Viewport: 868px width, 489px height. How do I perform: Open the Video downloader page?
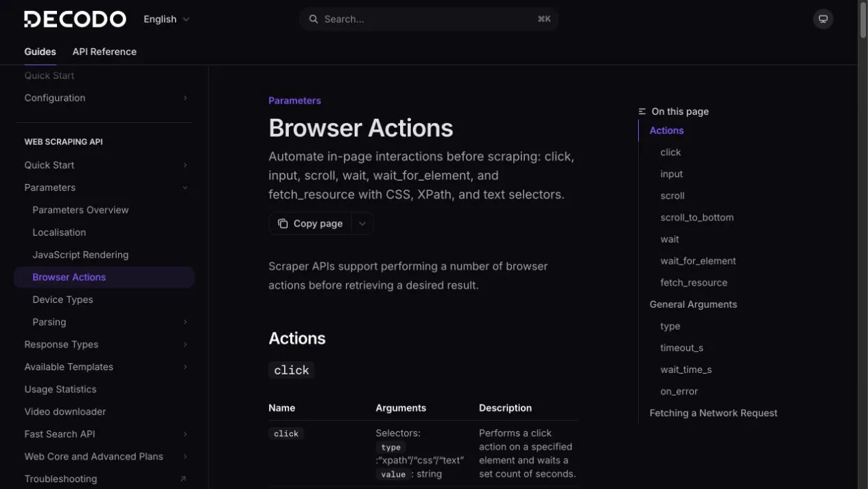65,411
